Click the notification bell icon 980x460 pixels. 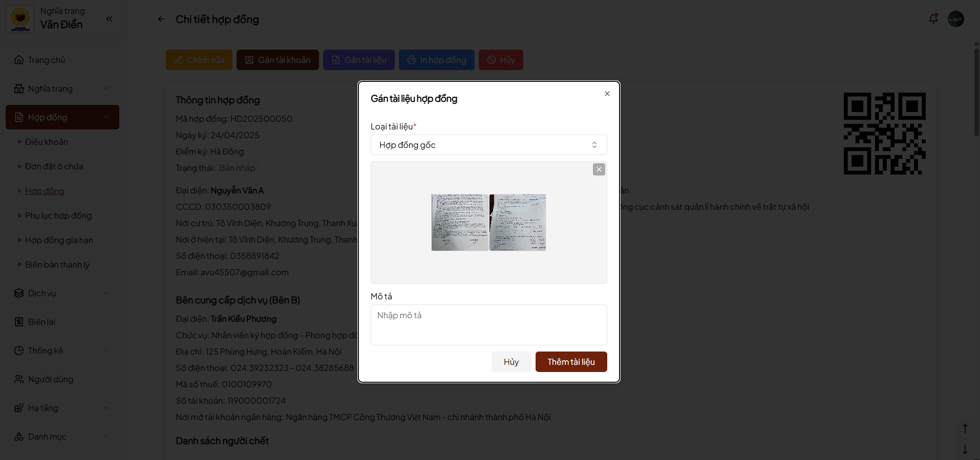933,19
